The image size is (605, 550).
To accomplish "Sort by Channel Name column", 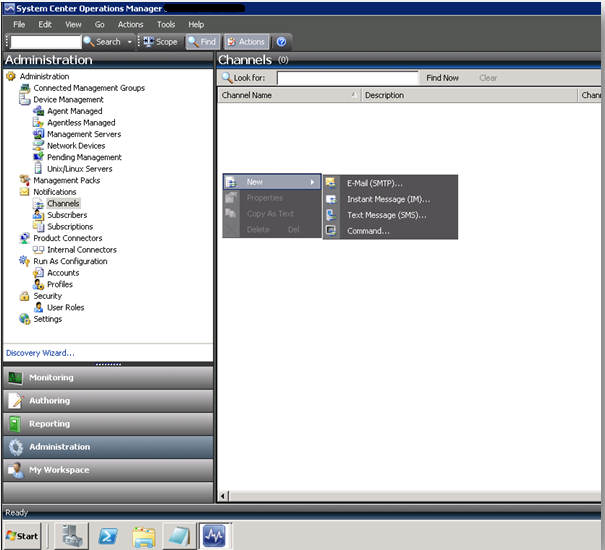I will 289,95.
